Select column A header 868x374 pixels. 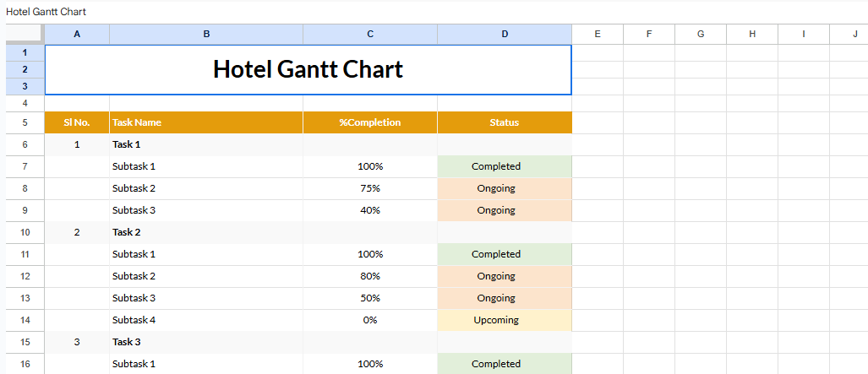77,34
